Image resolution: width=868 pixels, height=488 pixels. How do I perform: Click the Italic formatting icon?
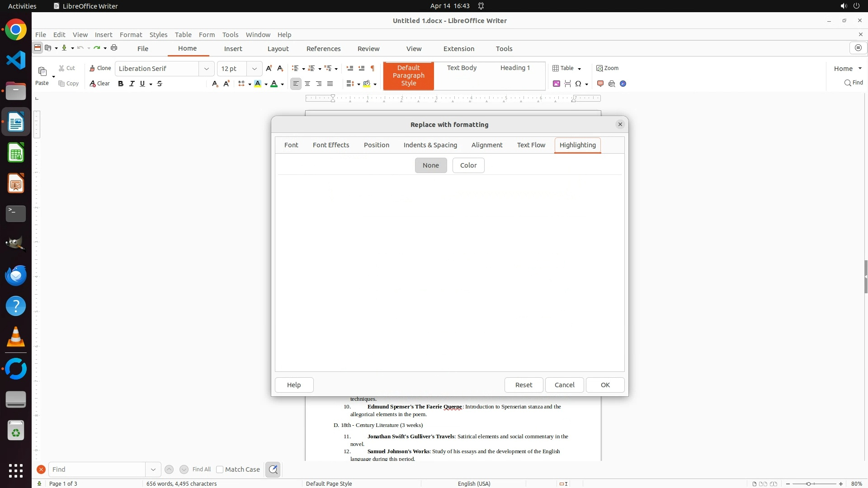pyautogui.click(x=132, y=84)
